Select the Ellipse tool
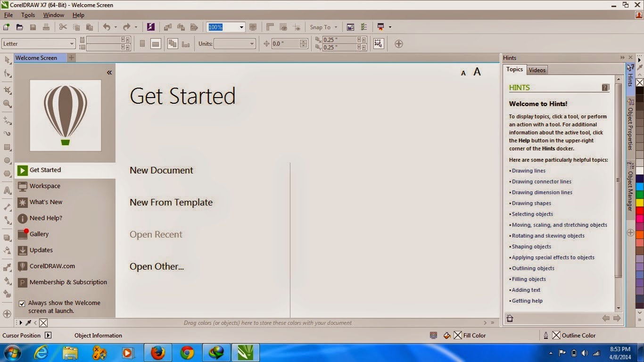The image size is (644, 362). coord(7,161)
